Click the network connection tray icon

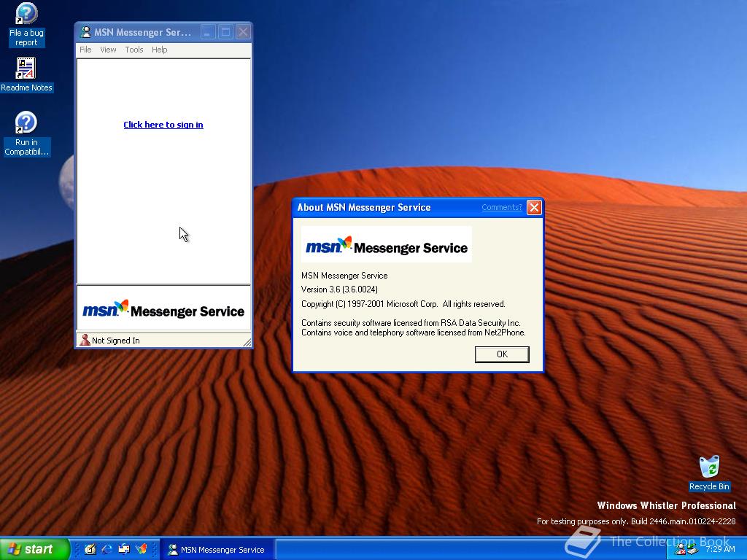[x=692, y=550]
